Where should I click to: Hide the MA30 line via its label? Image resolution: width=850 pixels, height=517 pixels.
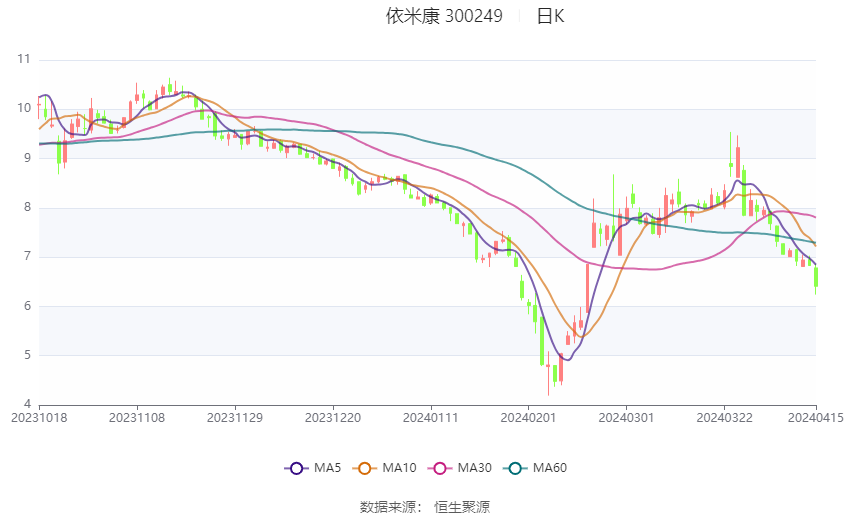[474, 468]
